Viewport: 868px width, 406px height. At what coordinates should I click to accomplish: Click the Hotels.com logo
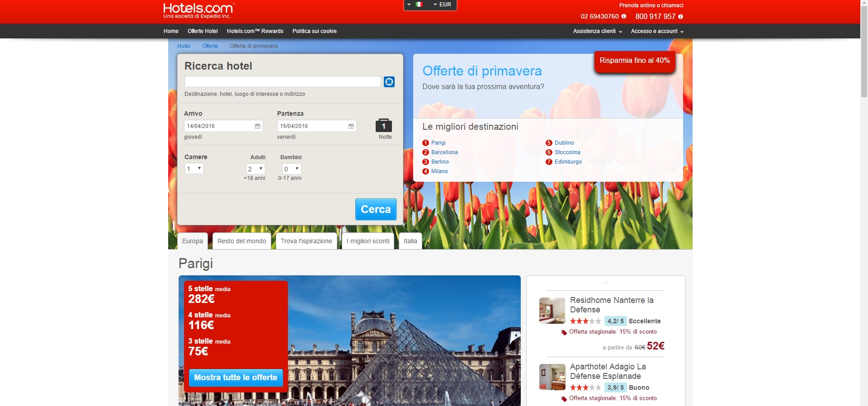[198, 10]
